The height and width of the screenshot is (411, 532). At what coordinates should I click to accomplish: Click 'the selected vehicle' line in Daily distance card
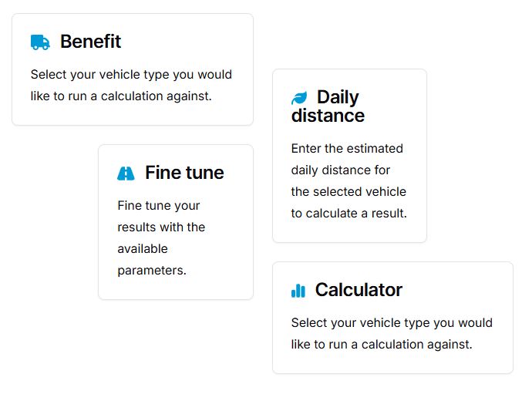348,192
